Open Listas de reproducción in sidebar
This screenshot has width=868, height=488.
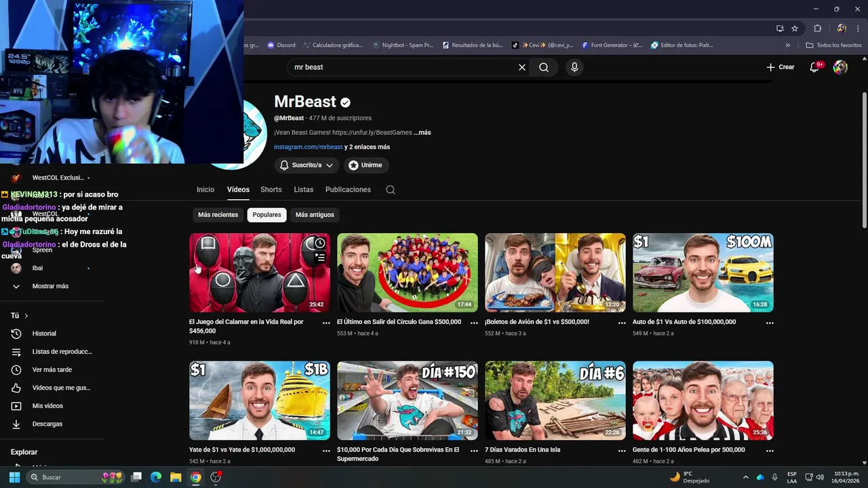(52, 352)
